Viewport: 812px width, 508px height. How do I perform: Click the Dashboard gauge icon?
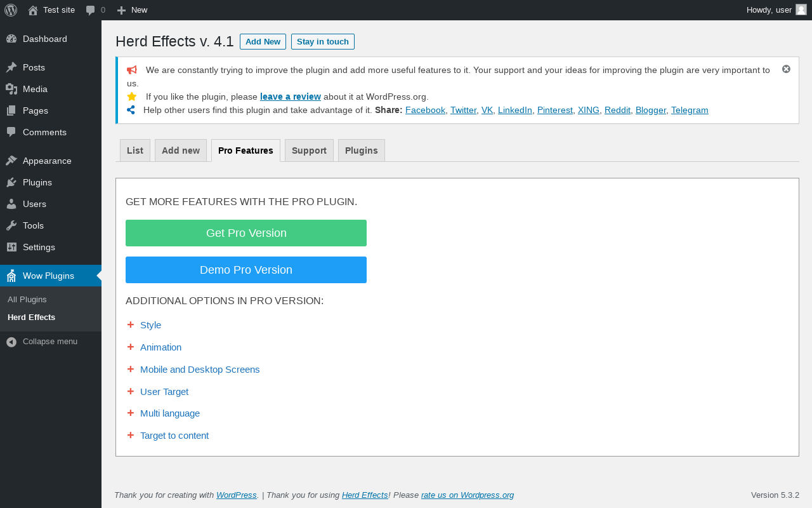point(11,39)
